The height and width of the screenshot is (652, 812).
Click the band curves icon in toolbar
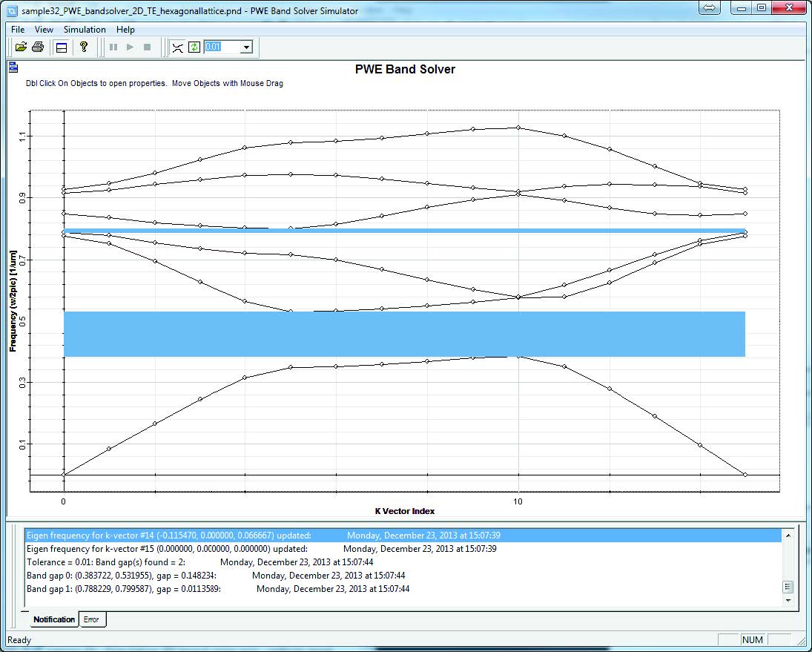pos(177,47)
